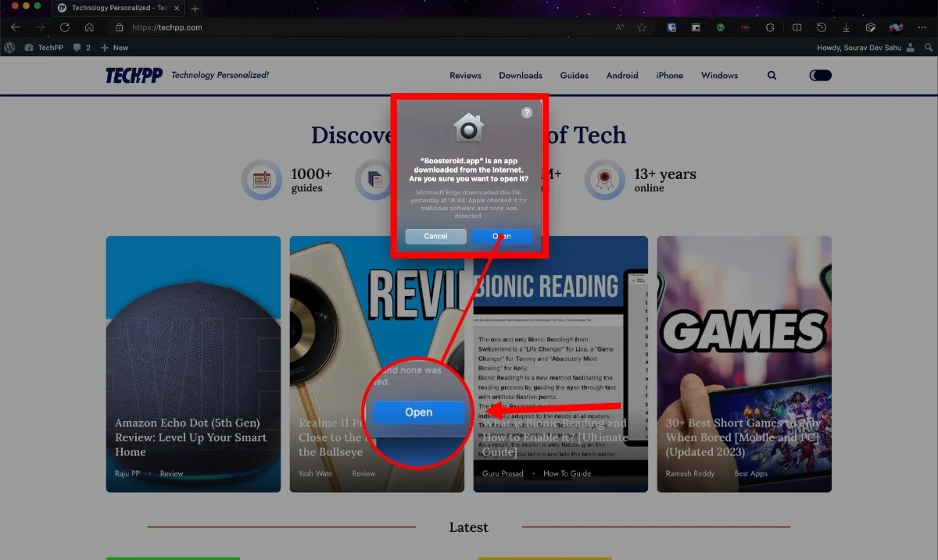The width and height of the screenshot is (938, 560).
Task: Toggle split screen view icon
Action: (797, 27)
